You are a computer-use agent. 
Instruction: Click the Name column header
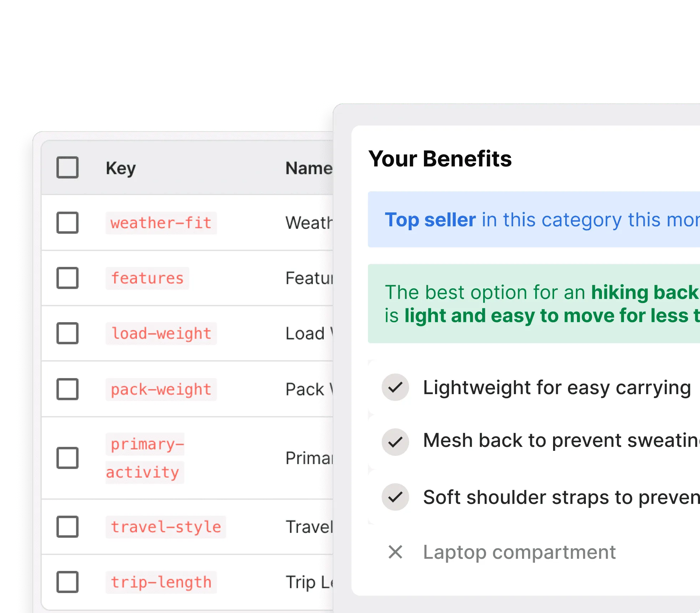[x=309, y=168]
